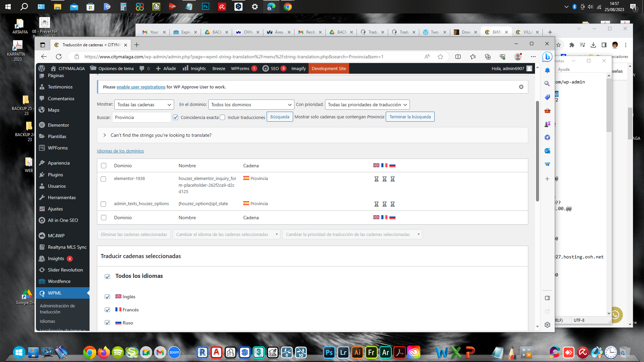Switch to VILLA Chrome tab
The height and width of the screenshot is (362, 644).
click(x=527, y=32)
